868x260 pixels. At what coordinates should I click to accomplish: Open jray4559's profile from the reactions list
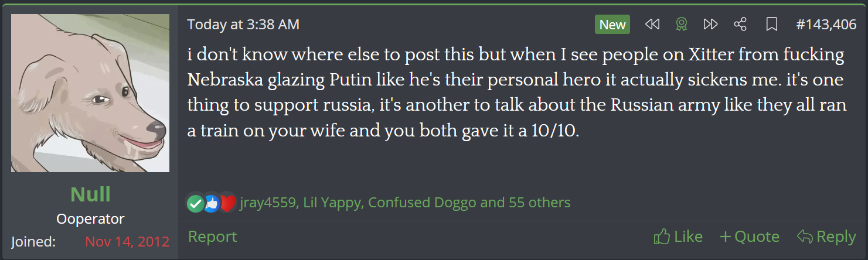pyautogui.click(x=268, y=203)
